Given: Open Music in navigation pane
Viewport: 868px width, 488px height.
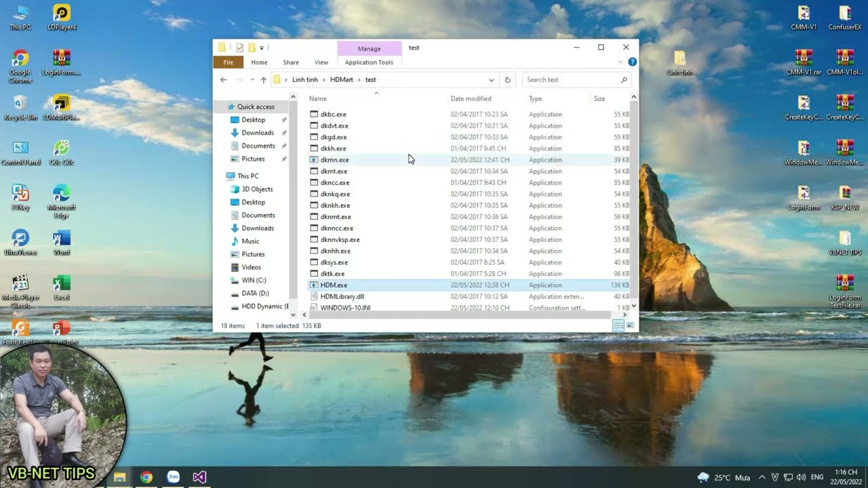Looking at the screenshot, I should (250, 241).
